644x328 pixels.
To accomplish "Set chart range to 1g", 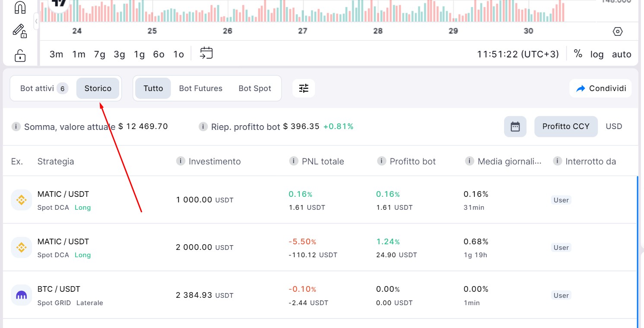I will 139,54.
